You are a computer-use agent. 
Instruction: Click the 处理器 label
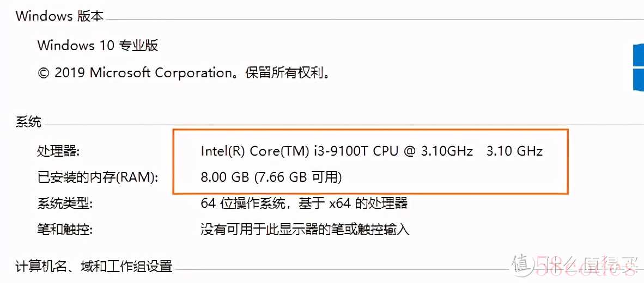click(x=58, y=152)
